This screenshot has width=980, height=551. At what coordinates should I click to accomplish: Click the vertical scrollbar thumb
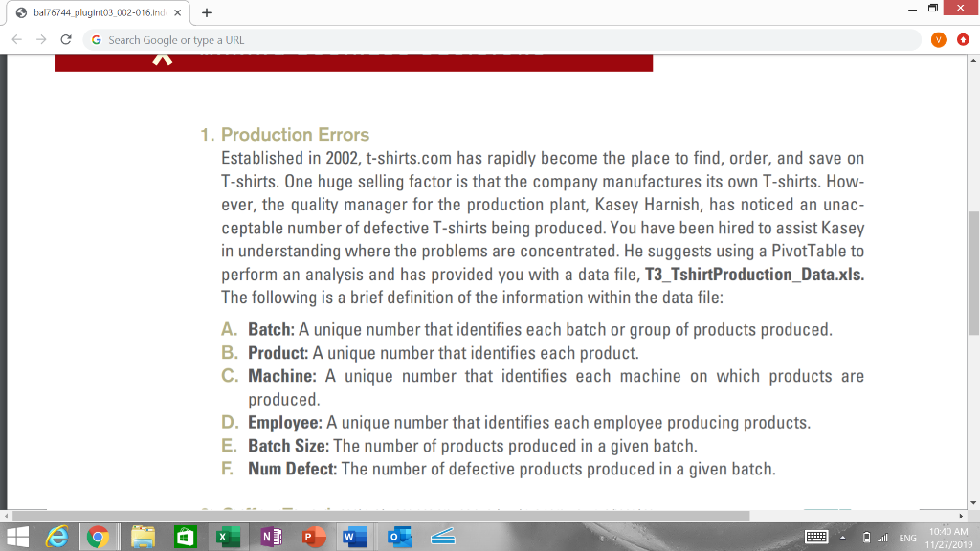(973, 273)
